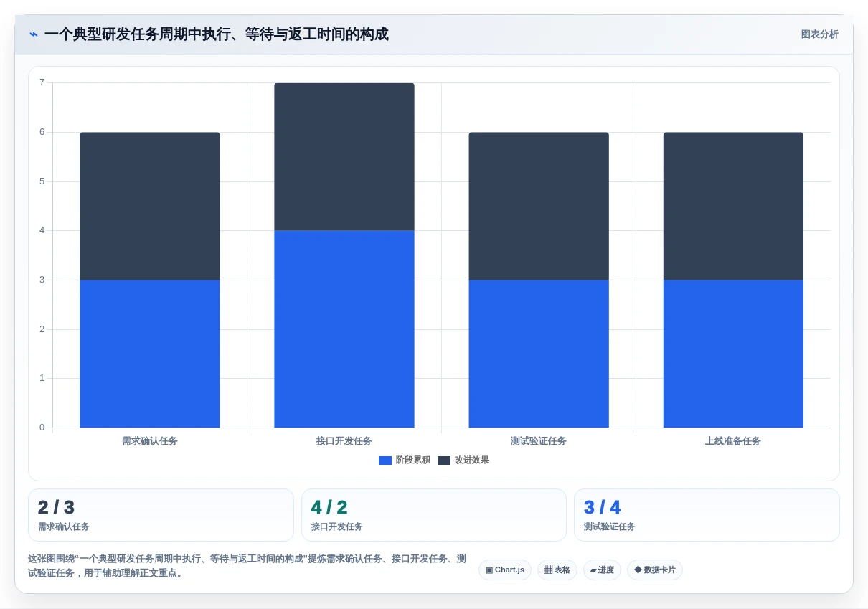Click the dark bar segment for 需求确认任务
Screen dimensions: 868x609
(150, 206)
